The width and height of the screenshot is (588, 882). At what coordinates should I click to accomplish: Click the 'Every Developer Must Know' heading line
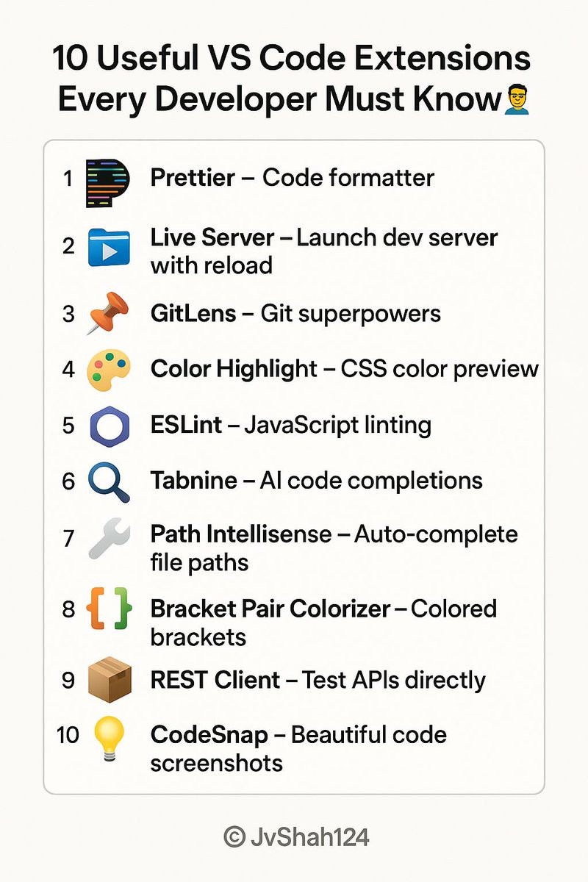[x=279, y=99]
